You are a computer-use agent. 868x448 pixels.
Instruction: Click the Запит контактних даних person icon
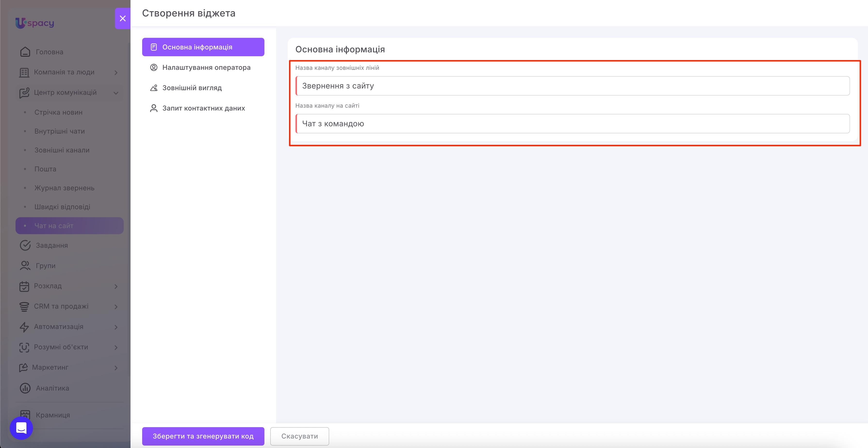(x=154, y=108)
